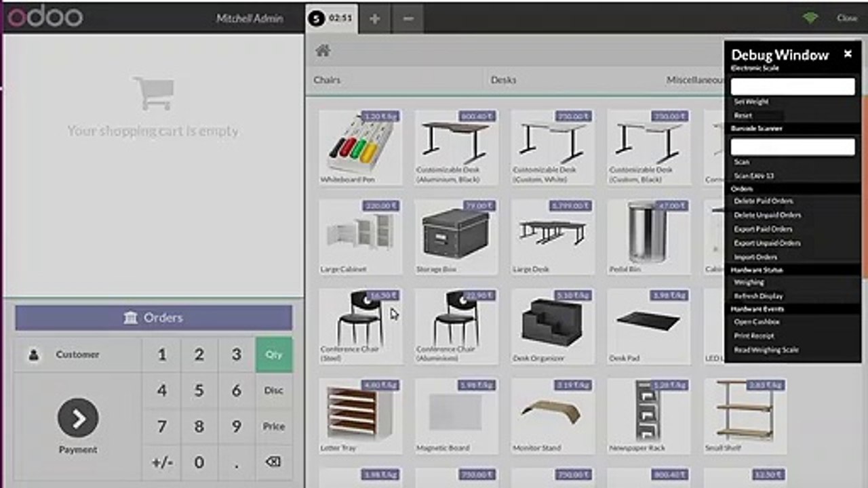Open the Miscellaneous category
The width and height of the screenshot is (868, 488).
point(696,80)
